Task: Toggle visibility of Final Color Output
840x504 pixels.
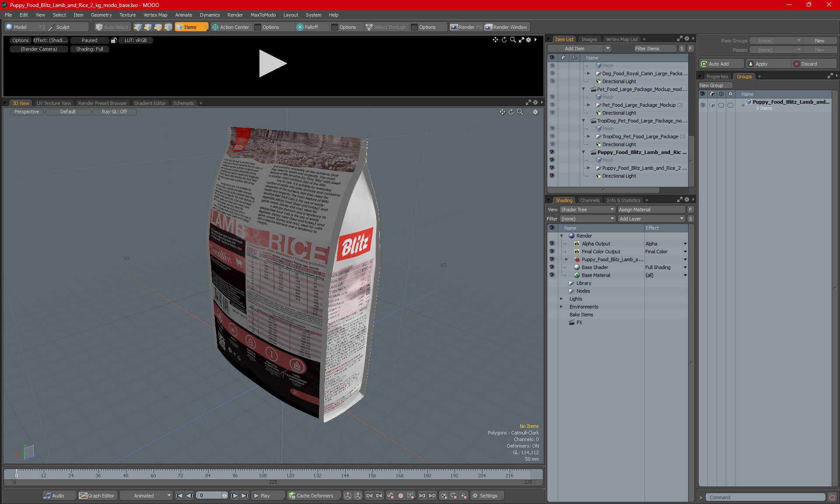Action: click(552, 252)
